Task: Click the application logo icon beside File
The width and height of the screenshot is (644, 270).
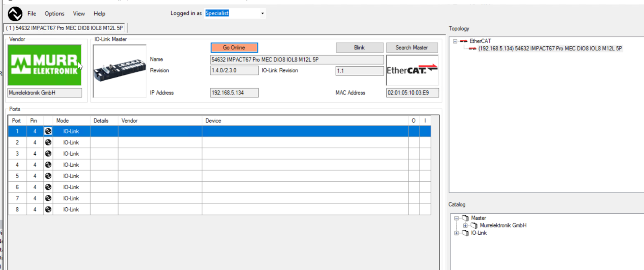Action: (15, 14)
